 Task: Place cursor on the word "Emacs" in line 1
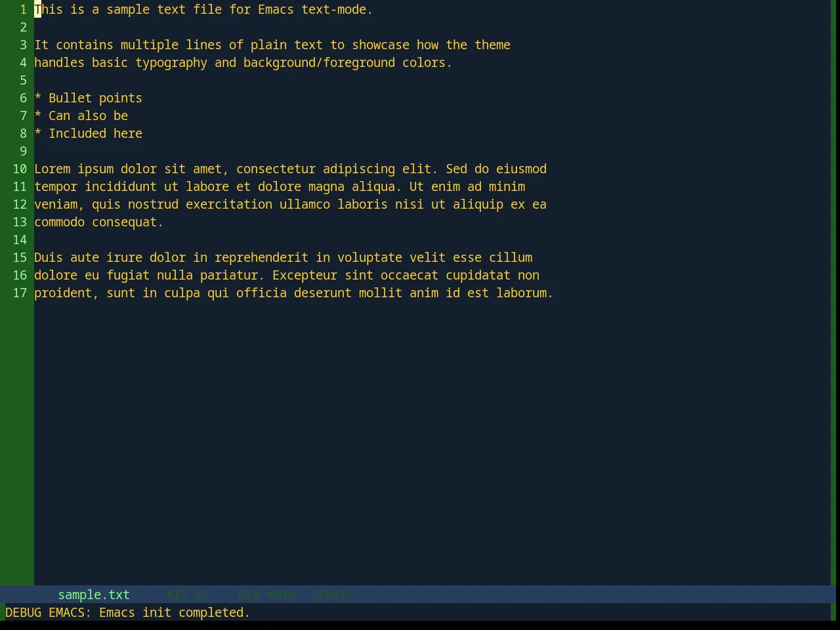[276, 10]
